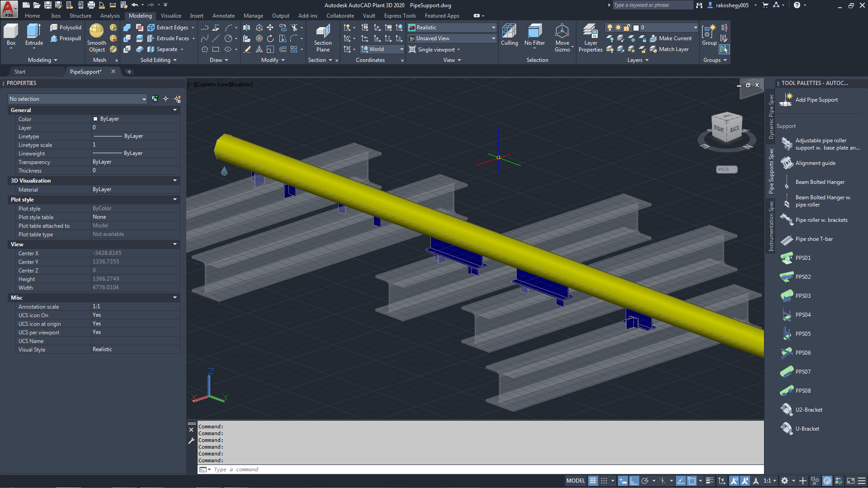Toggle snap mode dots in status bar
Viewport: 868px width, 488px height.
click(604, 481)
